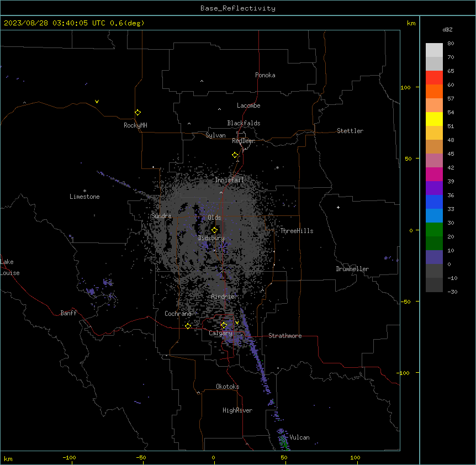
Task: Click the Sylvan label
Action: tap(215, 135)
